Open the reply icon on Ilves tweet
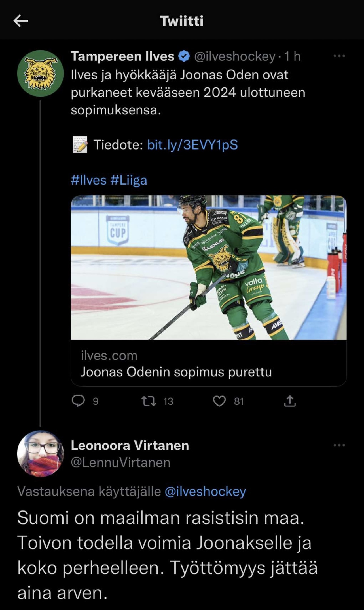Image resolution: width=364 pixels, height=610 pixels. coord(78,401)
